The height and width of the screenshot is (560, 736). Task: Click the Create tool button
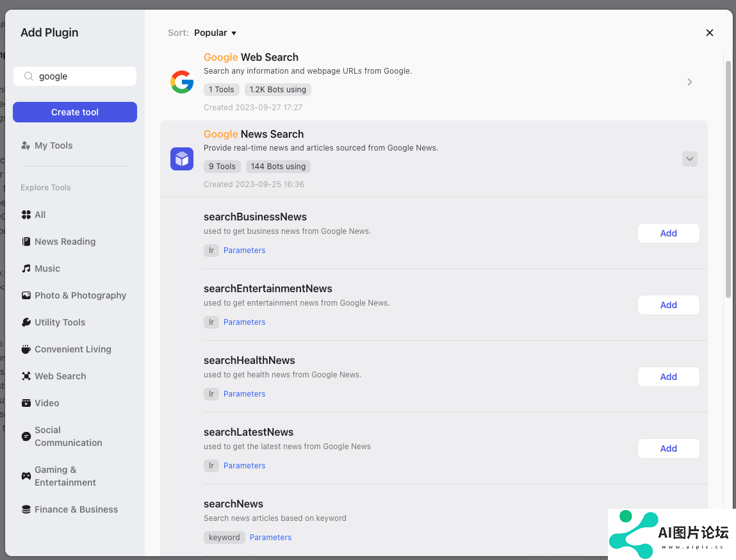[75, 112]
